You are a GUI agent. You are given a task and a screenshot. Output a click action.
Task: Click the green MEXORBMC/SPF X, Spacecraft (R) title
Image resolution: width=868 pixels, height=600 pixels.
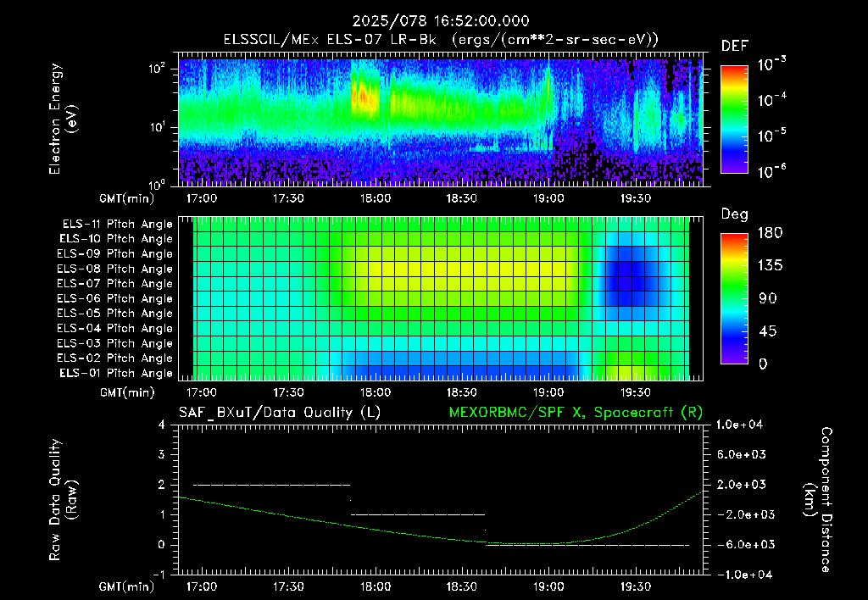(x=576, y=413)
